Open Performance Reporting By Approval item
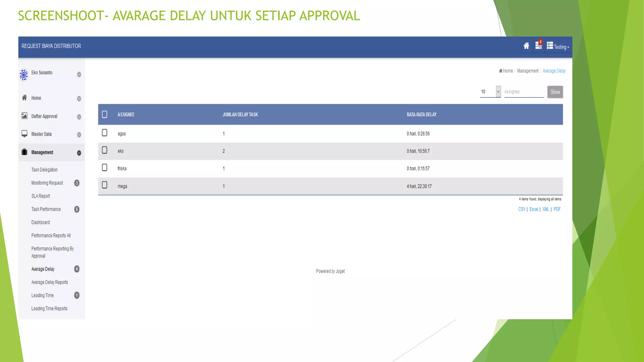 (x=53, y=252)
